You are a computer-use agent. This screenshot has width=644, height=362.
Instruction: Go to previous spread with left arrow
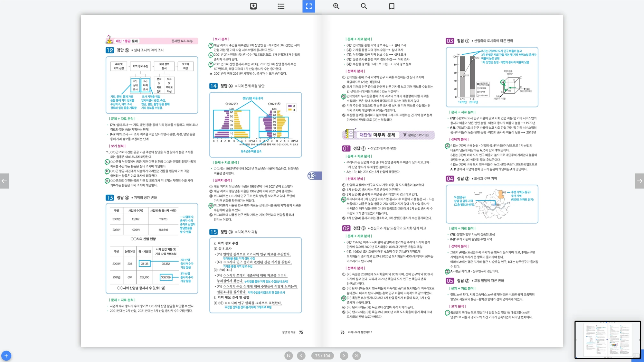click(x=4, y=181)
